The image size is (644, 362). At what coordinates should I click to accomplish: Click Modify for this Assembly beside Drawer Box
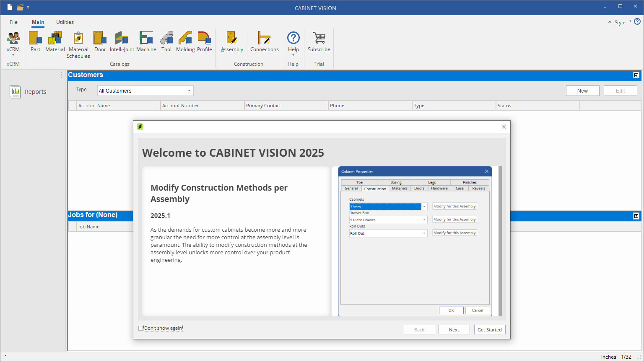coord(454,219)
